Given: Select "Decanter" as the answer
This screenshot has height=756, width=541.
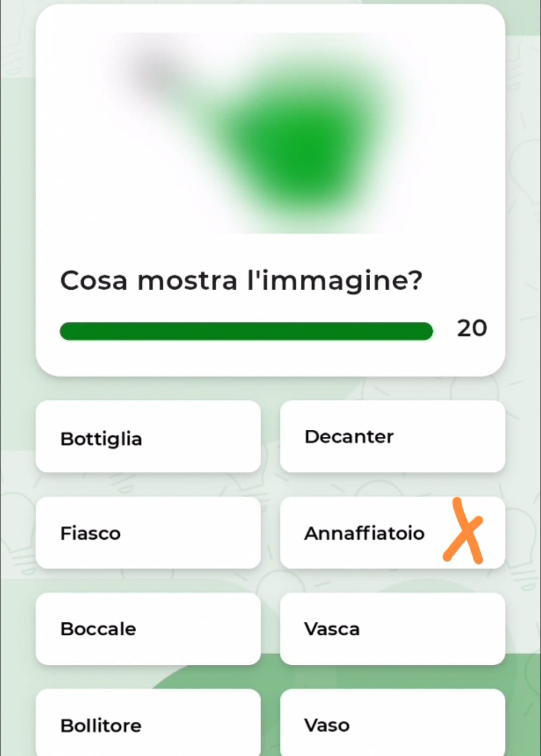Looking at the screenshot, I should (392, 437).
